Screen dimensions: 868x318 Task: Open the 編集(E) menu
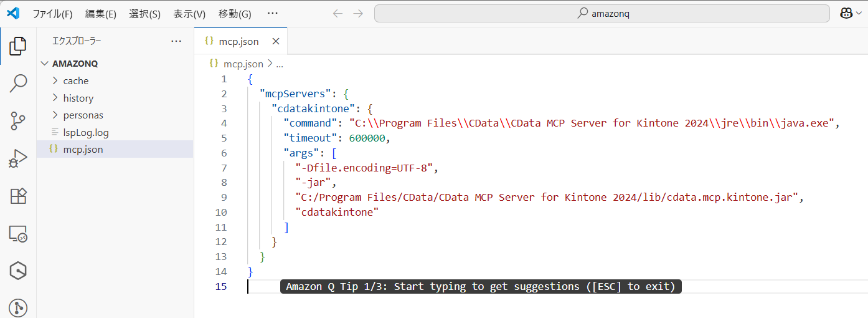(x=101, y=14)
